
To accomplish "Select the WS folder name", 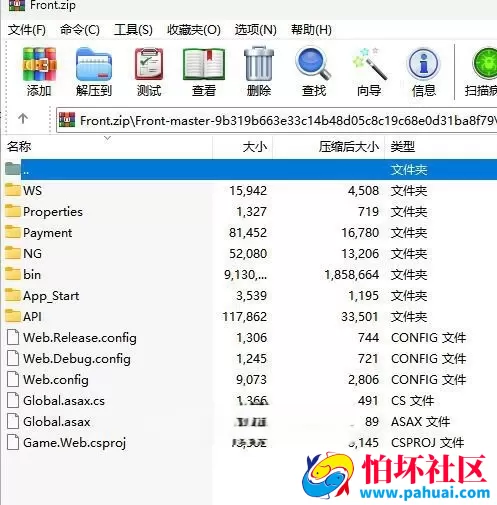I will click(x=32, y=191).
